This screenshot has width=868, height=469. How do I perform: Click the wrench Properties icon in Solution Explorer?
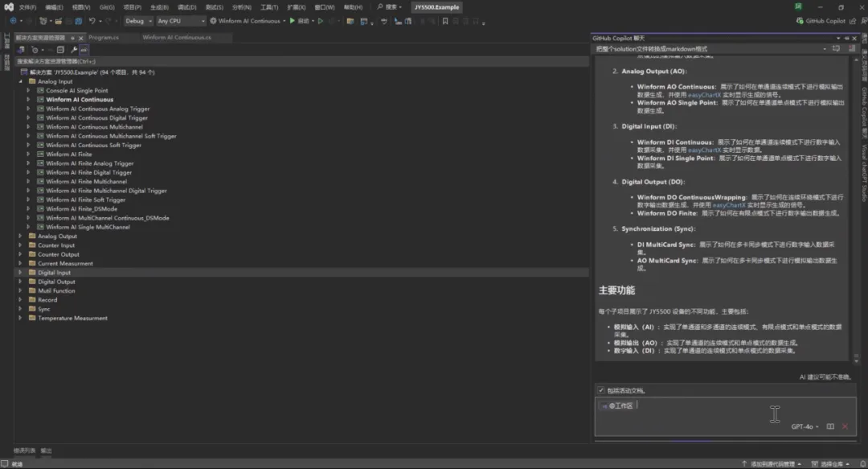tap(74, 50)
